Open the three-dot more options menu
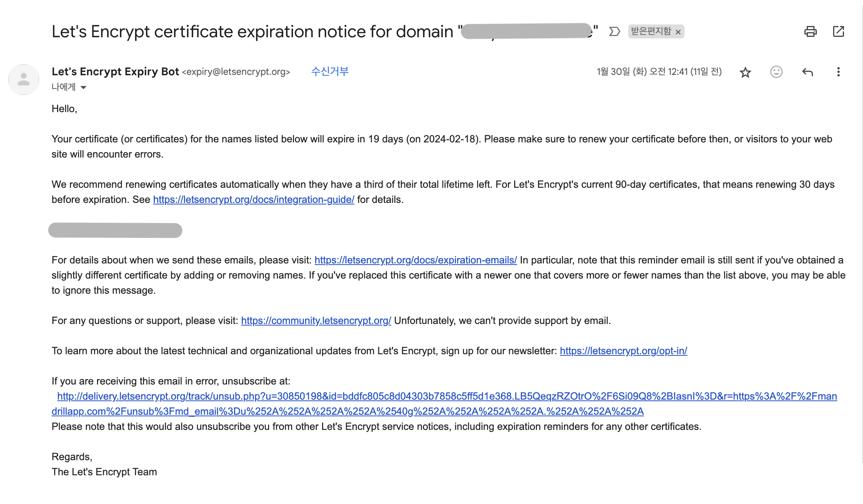 838,72
